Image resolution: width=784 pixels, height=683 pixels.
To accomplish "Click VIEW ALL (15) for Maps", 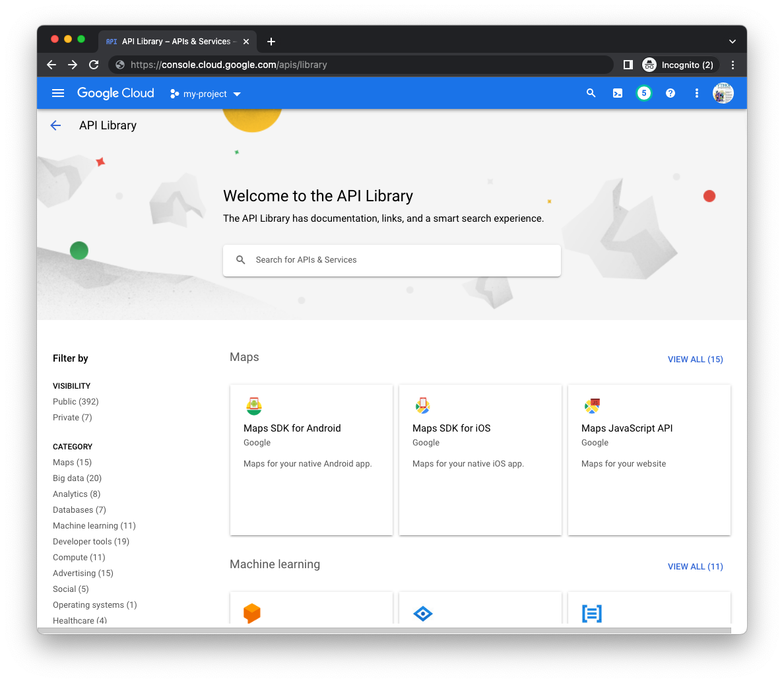I will (x=695, y=360).
